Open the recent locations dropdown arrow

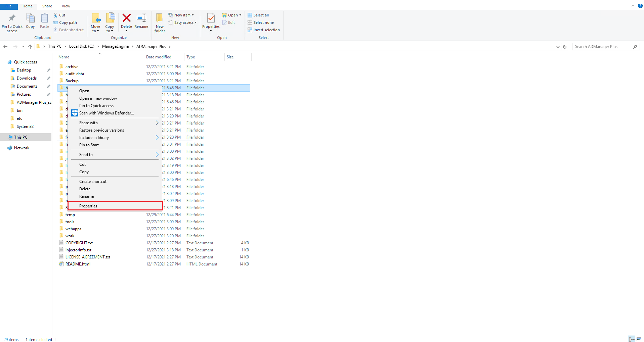pos(23,47)
